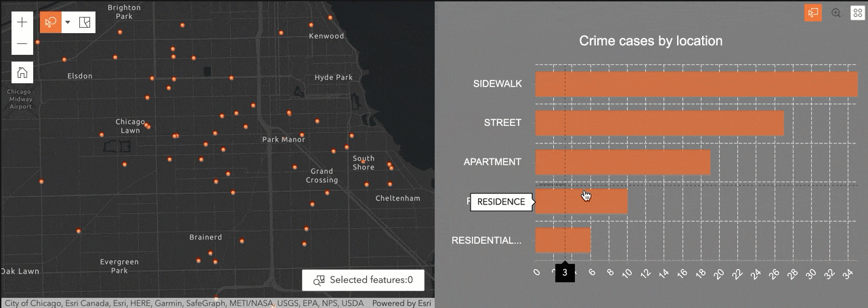Screen dimensions: 868x308
Task: Click the x-axis value 20
Action: [720, 273]
